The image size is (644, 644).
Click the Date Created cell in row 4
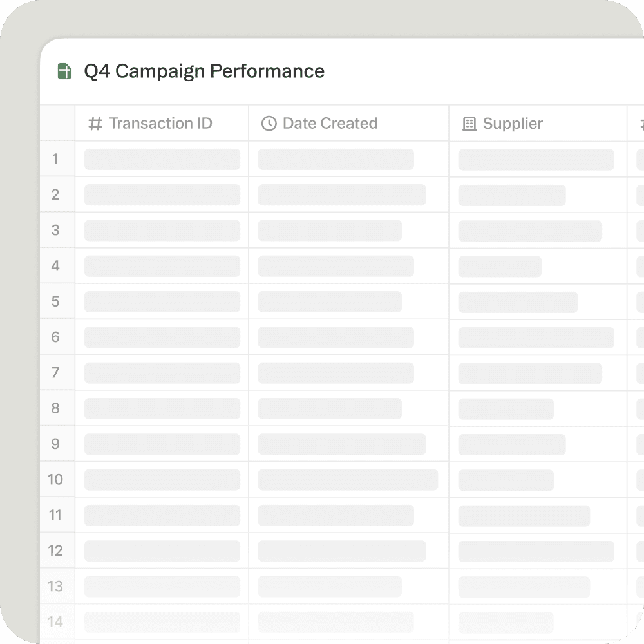[348, 266]
